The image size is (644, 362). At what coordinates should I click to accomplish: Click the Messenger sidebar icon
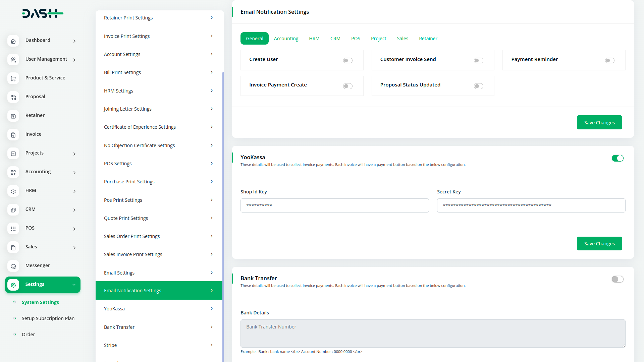click(13, 266)
